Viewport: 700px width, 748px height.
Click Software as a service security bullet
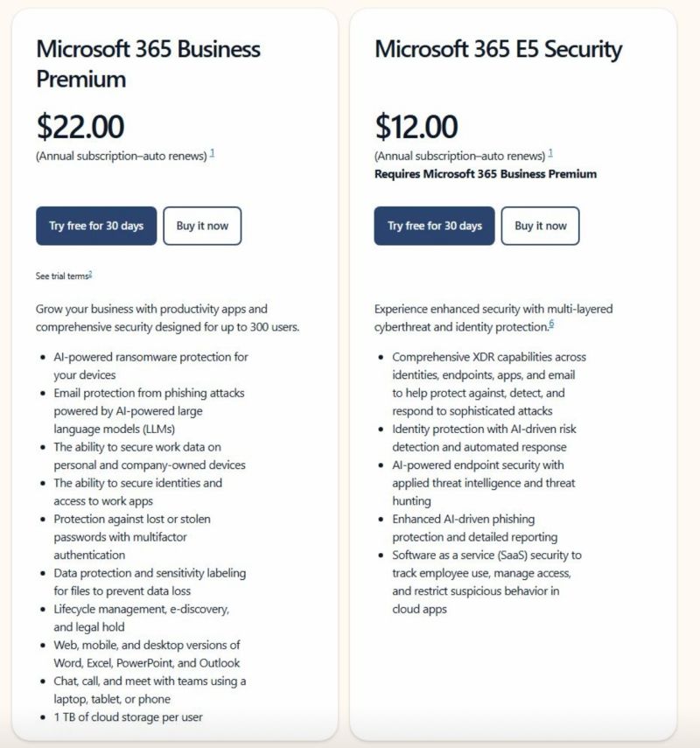[x=486, y=582]
